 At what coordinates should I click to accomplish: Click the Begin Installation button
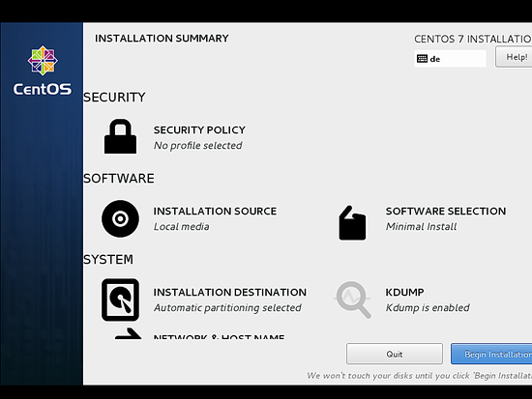(491, 354)
